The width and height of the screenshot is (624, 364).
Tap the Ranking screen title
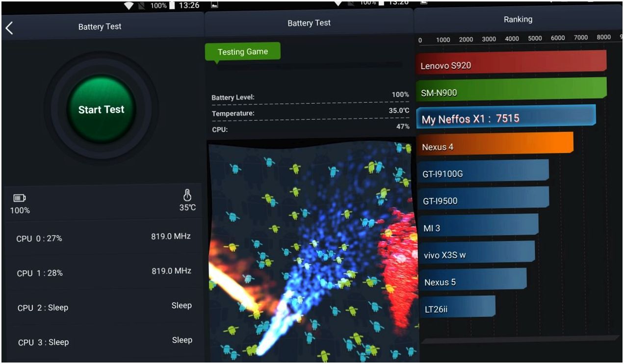point(518,20)
